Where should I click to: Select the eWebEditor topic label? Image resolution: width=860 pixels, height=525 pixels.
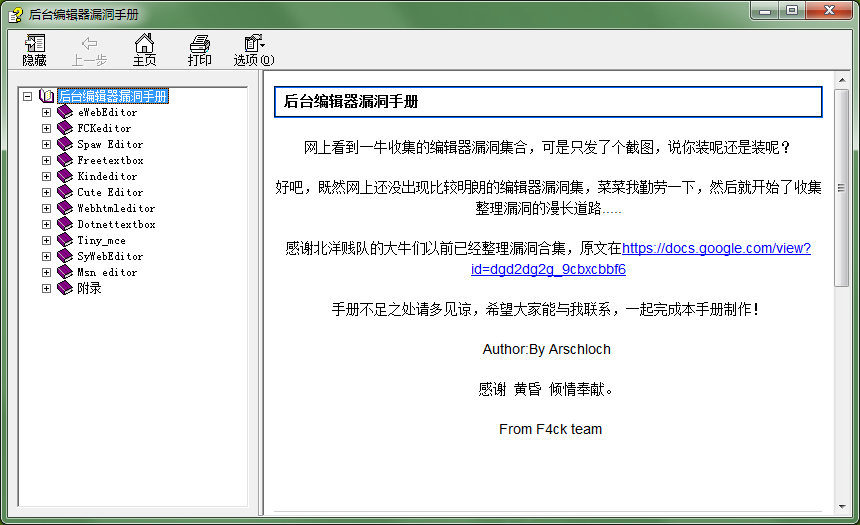click(x=107, y=112)
